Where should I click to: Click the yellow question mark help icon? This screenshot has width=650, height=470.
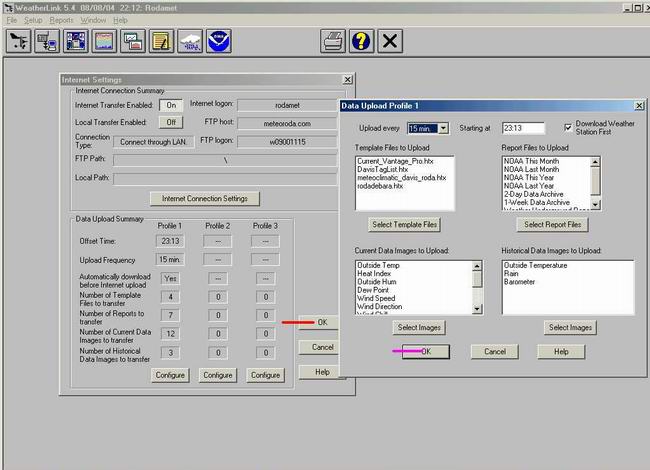(361, 41)
